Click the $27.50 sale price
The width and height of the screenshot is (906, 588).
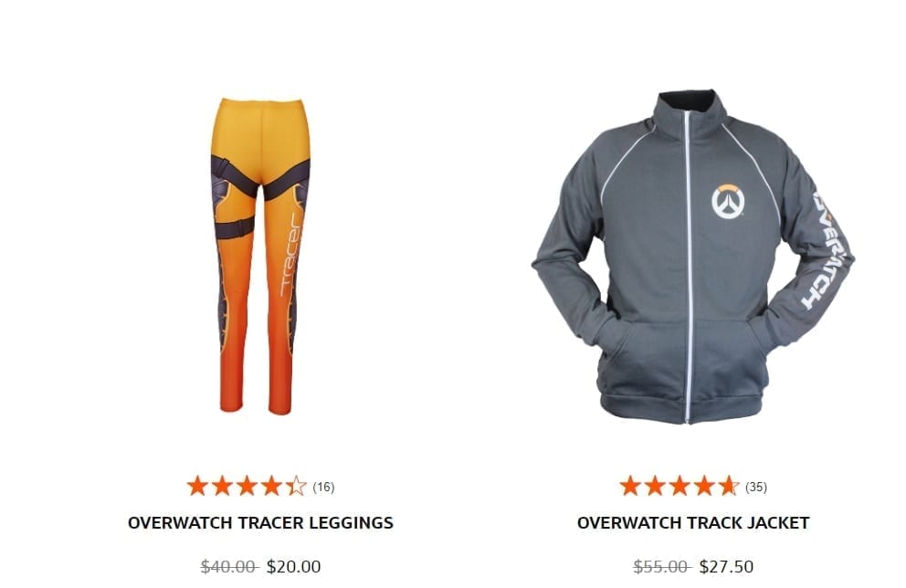coord(726,567)
